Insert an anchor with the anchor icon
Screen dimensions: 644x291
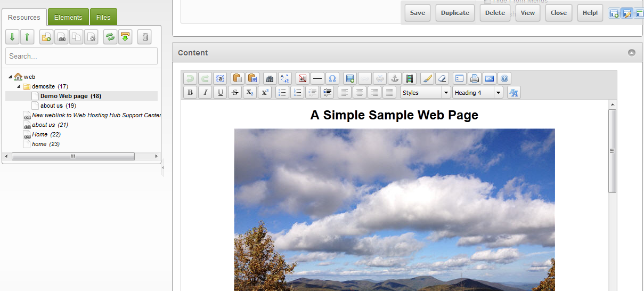tap(394, 79)
